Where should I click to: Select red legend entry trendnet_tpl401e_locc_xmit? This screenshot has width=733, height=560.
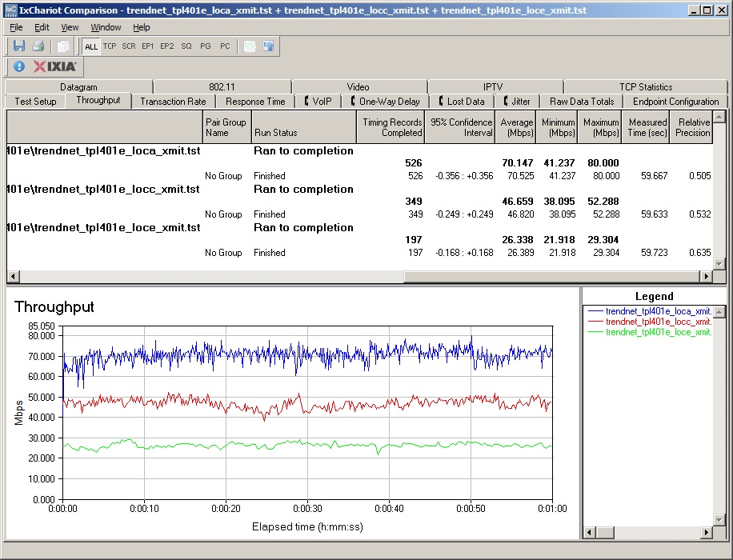click(x=650, y=322)
